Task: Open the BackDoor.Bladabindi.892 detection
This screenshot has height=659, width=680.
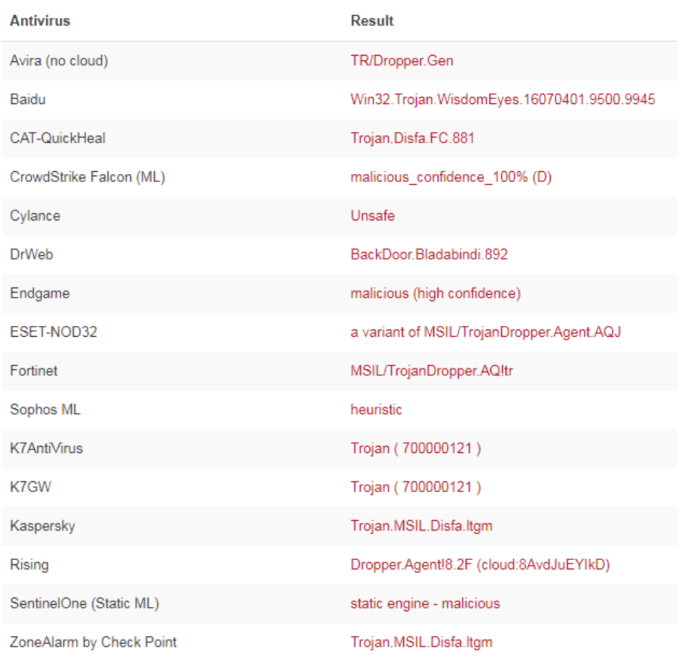Action: tap(429, 254)
